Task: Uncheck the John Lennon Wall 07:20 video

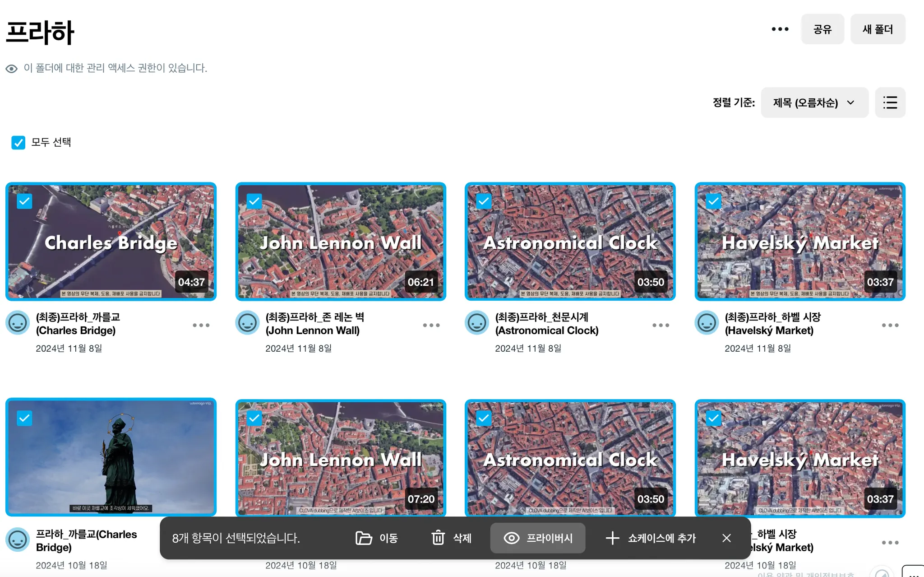Action: coord(254,418)
